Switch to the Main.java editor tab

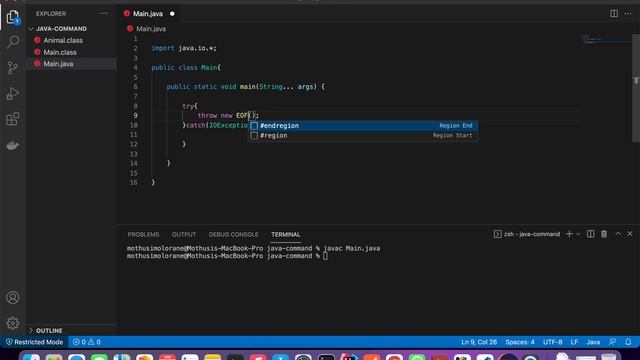point(147,13)
